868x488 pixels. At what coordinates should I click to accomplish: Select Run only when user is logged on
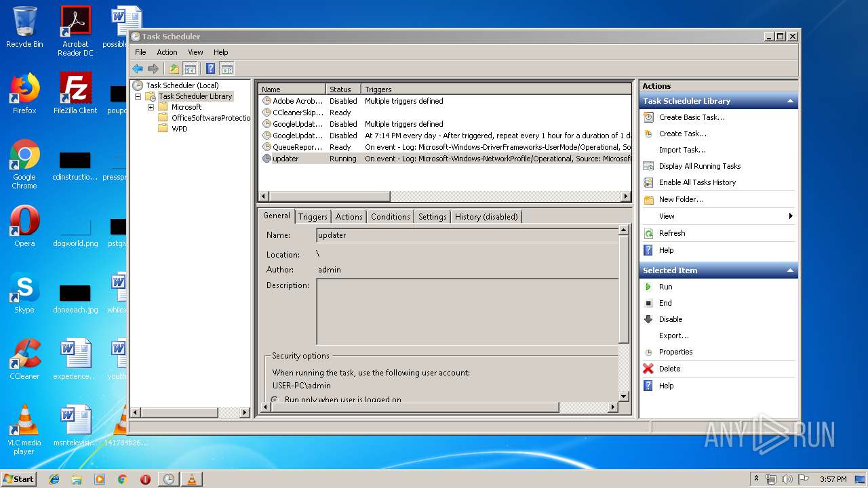(275, 400)
